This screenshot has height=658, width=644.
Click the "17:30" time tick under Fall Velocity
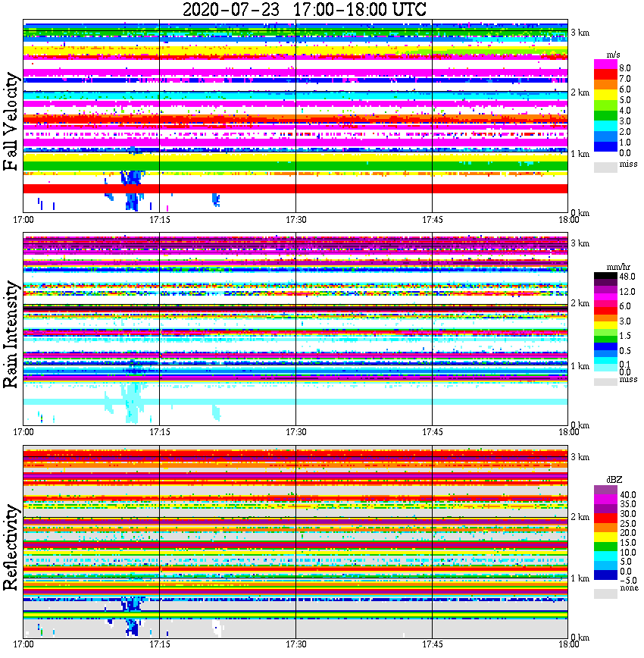tap(296, 220)
